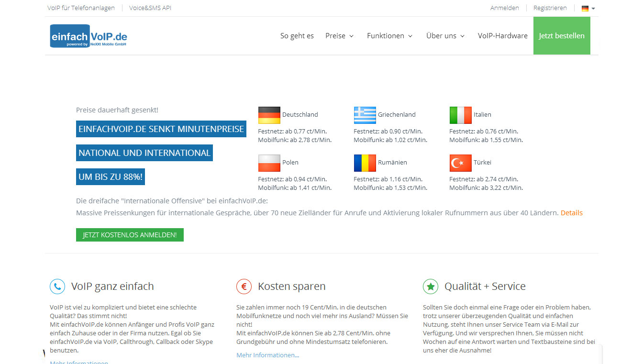
Task: Click the Türkei country label
Action: [482, 163]
